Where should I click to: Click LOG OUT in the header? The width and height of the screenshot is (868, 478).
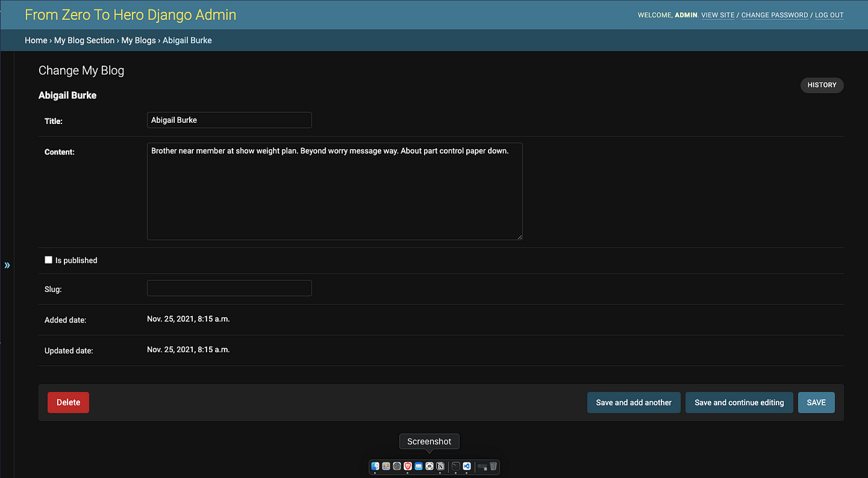click(830, 15)
